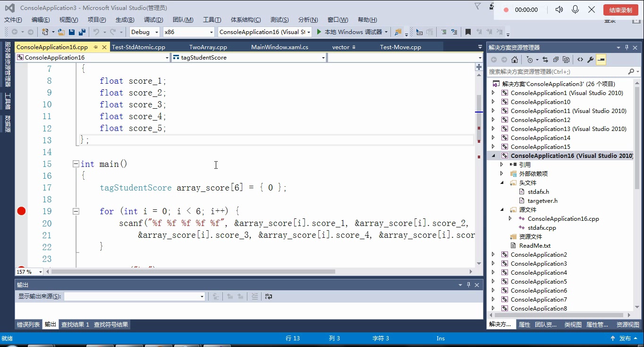This screenshot has width=644, height=347.
Task: Open the 查找结果 1 tab
Action: 75,324
